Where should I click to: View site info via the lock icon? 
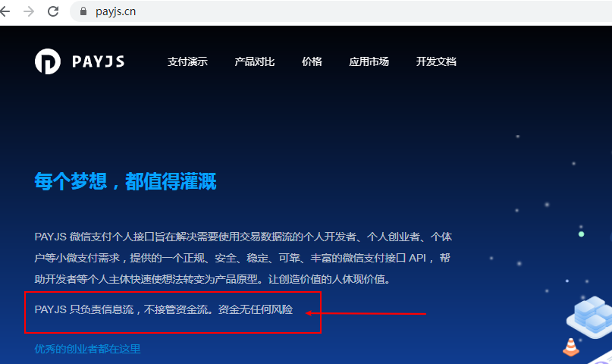click(x=83, y=11)
